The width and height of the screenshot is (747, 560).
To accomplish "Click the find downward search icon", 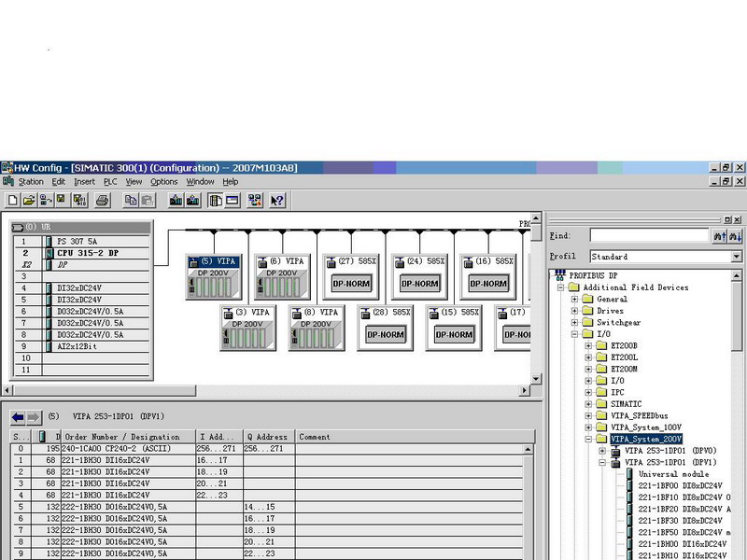I will (735, 236).
